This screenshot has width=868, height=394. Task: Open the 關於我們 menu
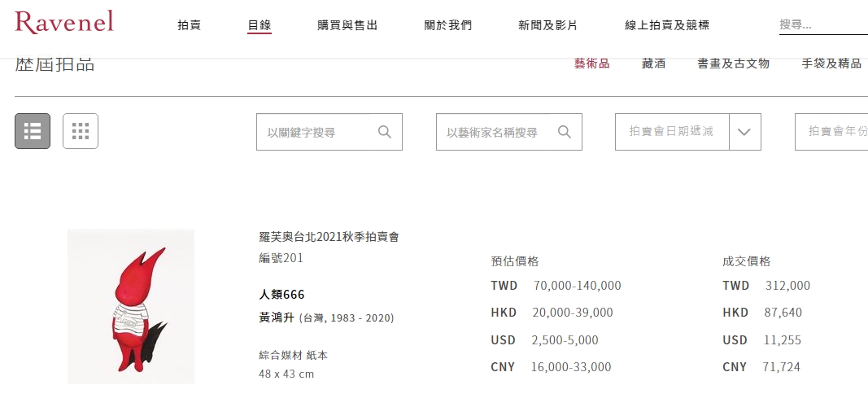tap(448, 25)
